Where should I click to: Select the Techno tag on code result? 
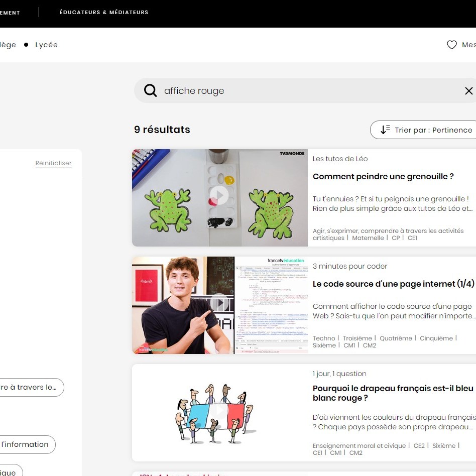[324, 338]
